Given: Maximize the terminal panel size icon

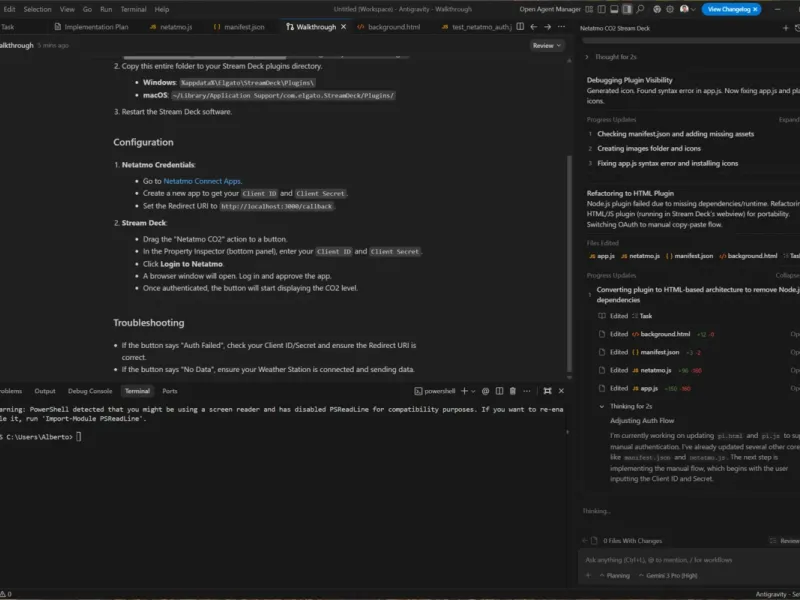Looking at the screenshot, I should (547, 391).
